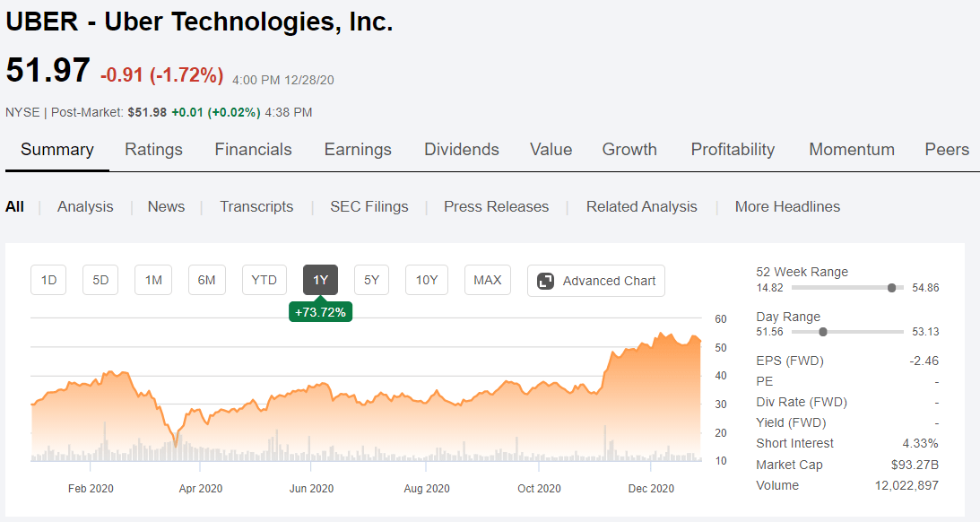Show MAX history chart
The height and width of the screenshot is (522, 980).
pos(488,280)
